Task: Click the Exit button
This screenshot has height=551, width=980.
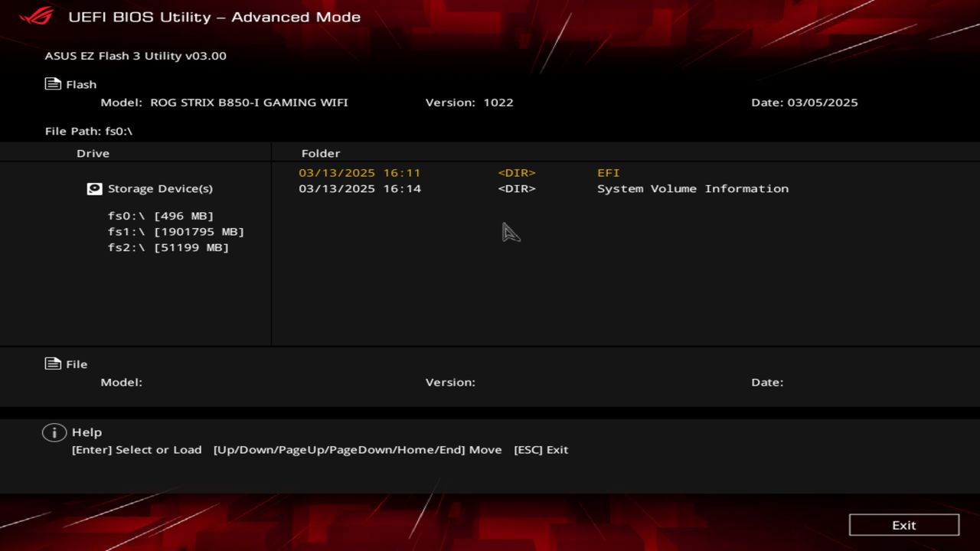Action: point(904,525)
